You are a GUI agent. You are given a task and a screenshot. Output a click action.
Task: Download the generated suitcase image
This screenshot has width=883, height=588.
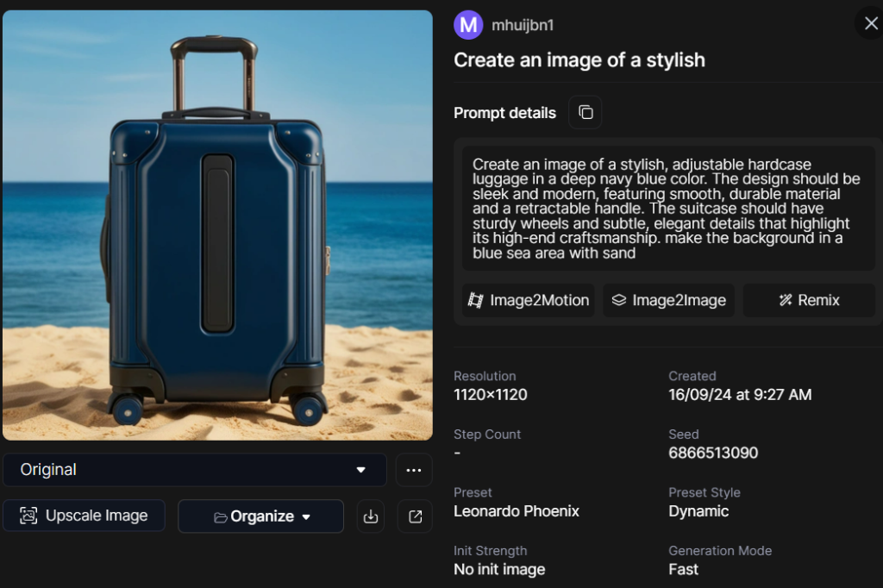tap(371, 516)
